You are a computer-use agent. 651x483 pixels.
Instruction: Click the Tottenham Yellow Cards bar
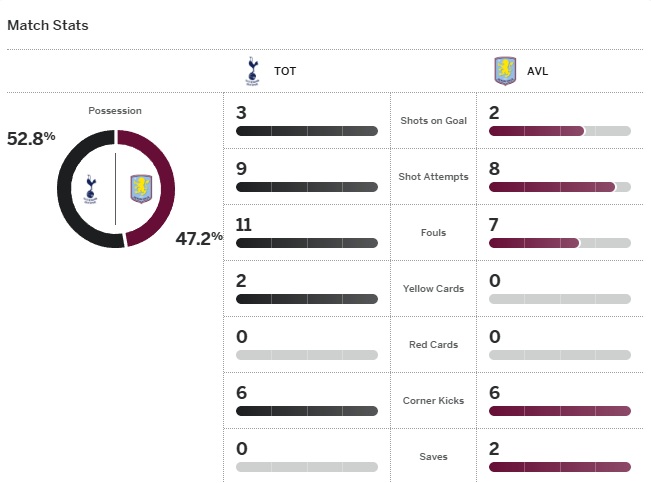pos(307,299)
